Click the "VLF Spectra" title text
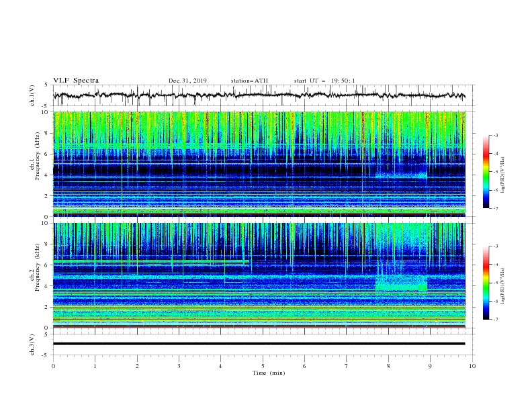Image resolution: width=532 pixels, height=411 pixels. click(76, 81)
